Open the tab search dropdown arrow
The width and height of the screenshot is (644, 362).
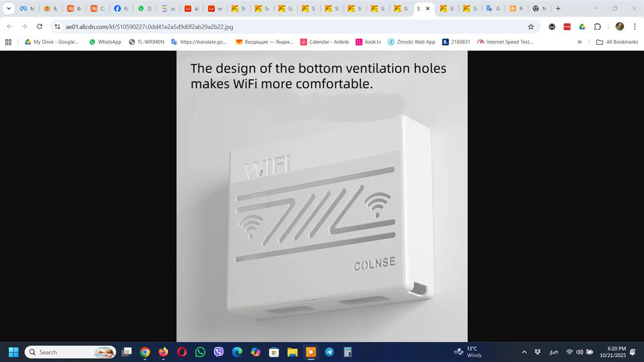point(9,9)
